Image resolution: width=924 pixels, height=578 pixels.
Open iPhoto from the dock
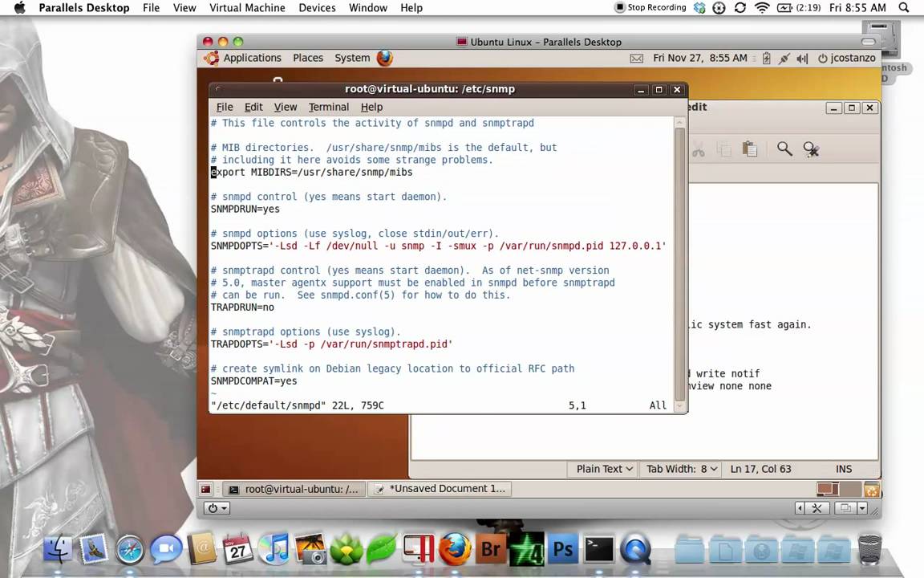[310, 548]
